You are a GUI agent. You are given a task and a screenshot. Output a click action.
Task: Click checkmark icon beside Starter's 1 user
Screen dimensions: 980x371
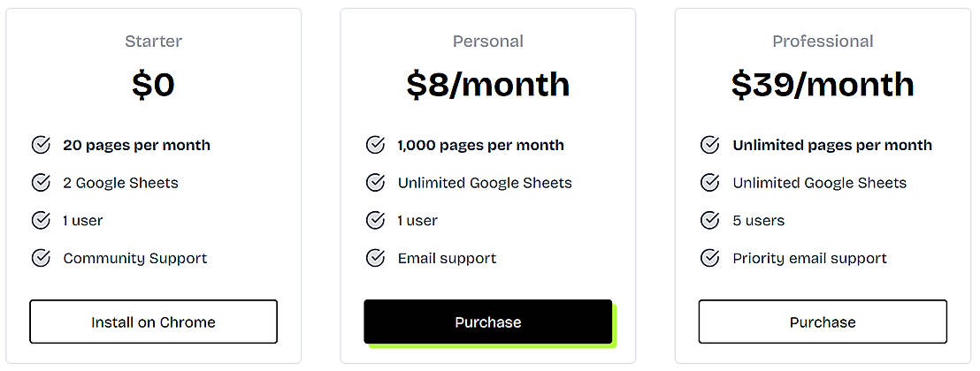(41, 220)
